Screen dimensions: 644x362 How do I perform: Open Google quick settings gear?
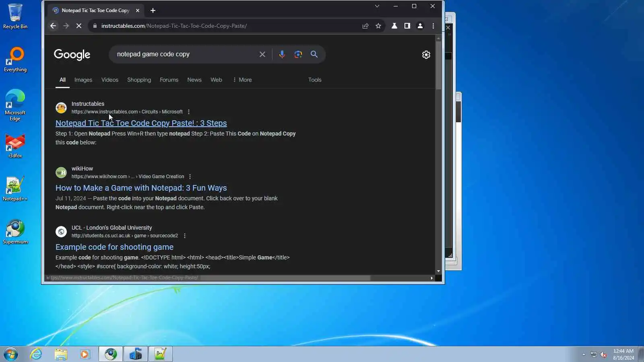pyautogui.click(x=426, y=55)
